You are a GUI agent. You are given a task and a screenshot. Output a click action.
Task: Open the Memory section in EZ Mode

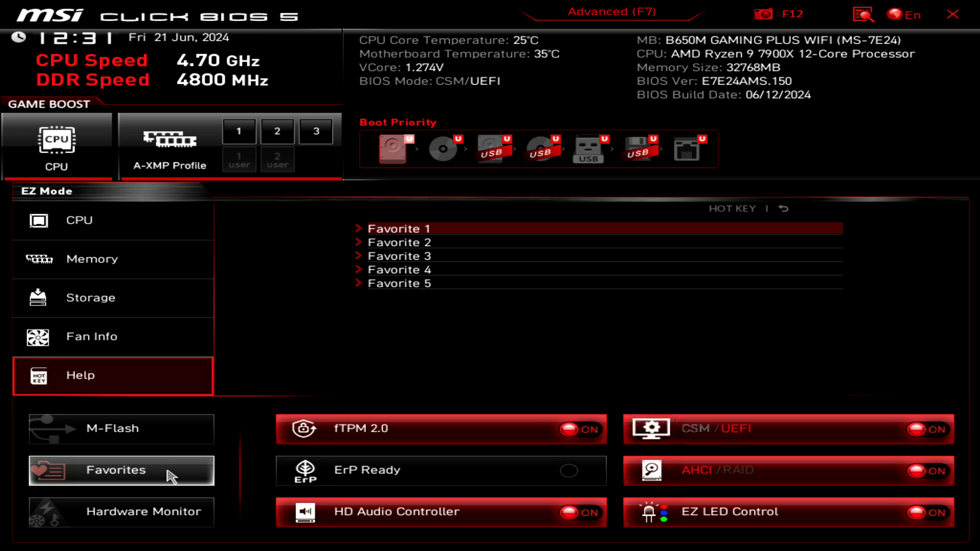tap(113, 259)
